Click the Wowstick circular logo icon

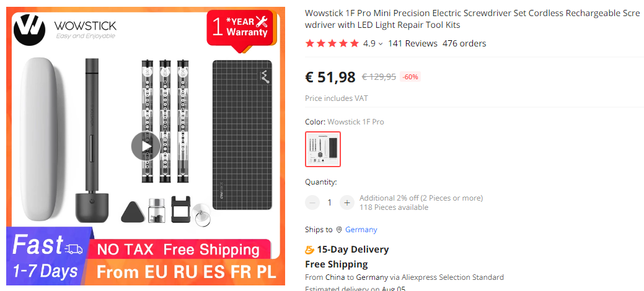(x=30, y=27)
